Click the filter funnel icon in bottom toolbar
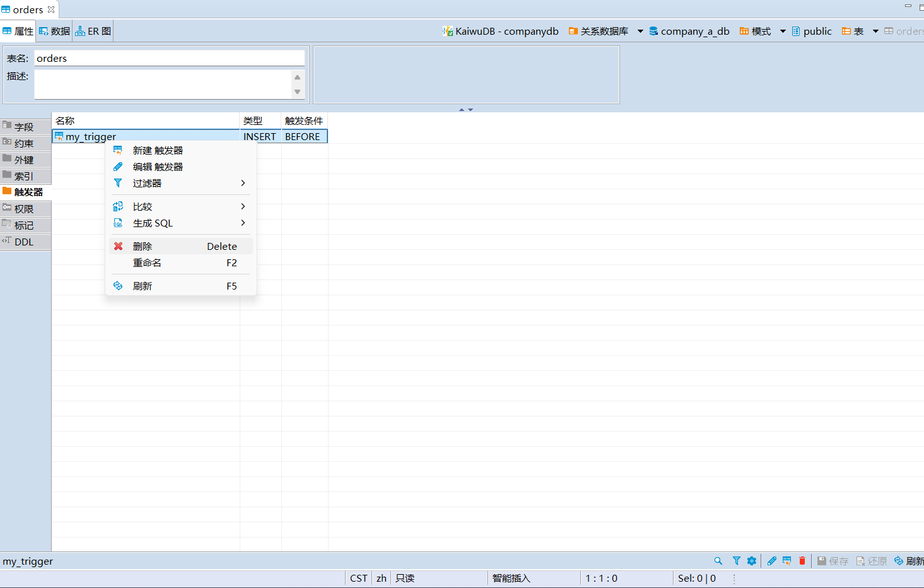Screen dimensions: 924x588 tap(736, 561)
